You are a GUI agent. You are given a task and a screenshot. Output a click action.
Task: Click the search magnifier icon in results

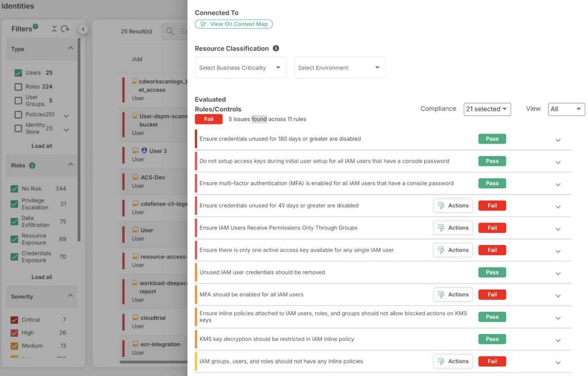(170, 32)
